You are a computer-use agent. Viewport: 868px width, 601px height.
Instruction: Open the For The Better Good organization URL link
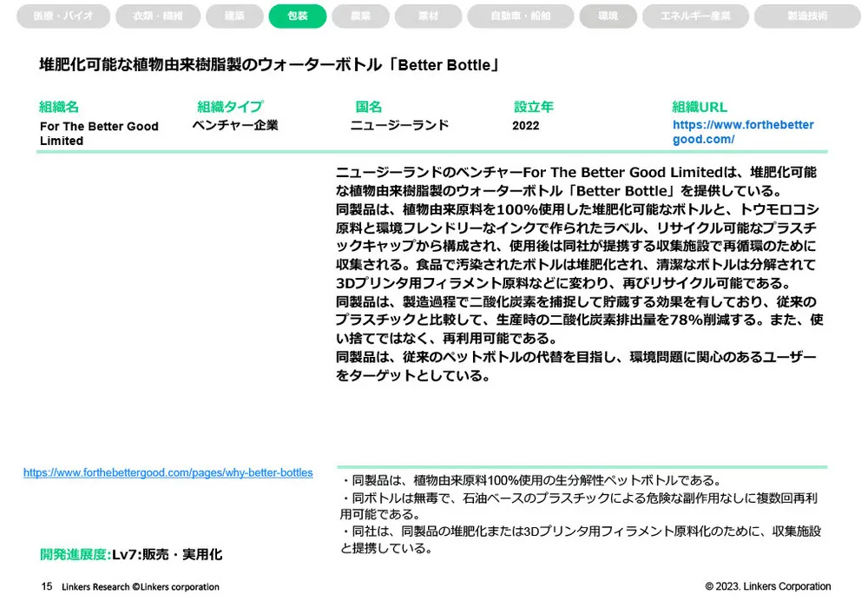[743, 131]
